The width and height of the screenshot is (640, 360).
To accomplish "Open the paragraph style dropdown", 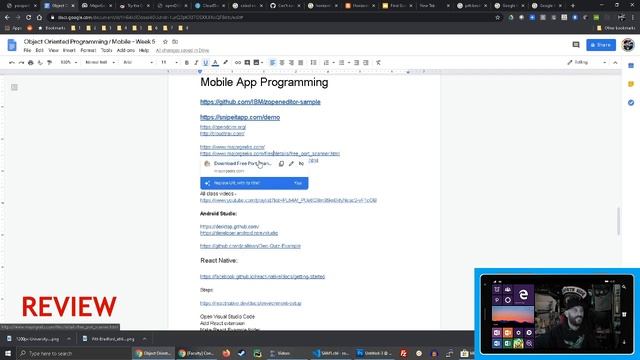I will coord(100,62).
